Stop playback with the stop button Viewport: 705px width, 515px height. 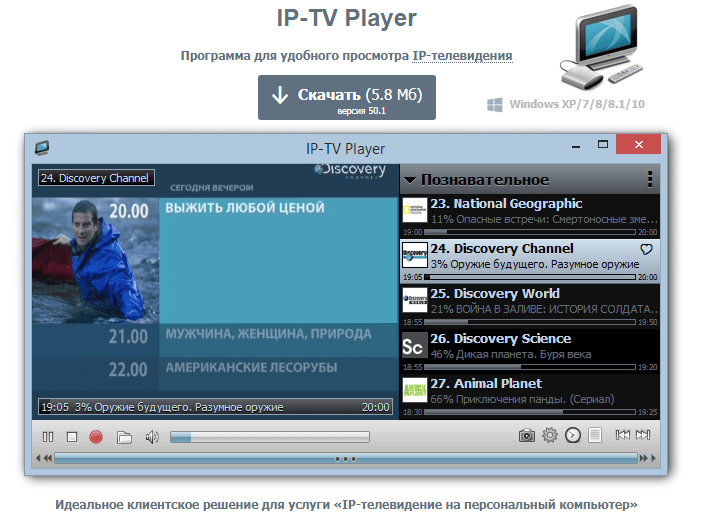(x=71, y=437)
